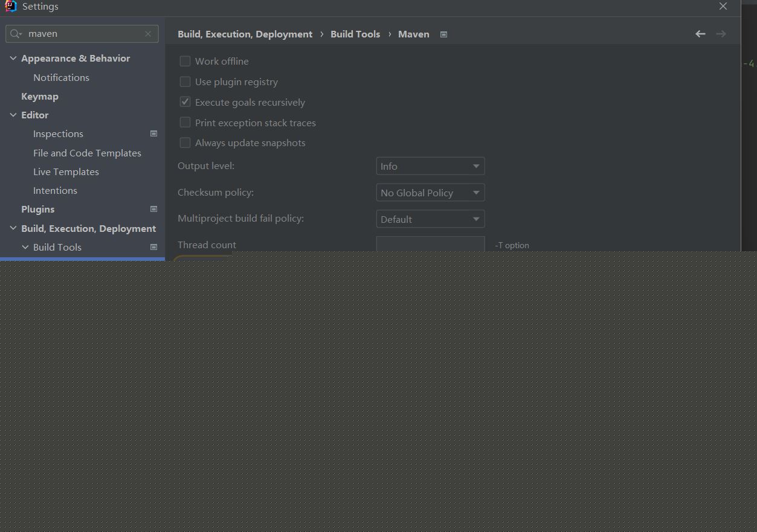757x532 pixels.
Task: Collapse Appearance & Behavior section
Action: (13, 58)
